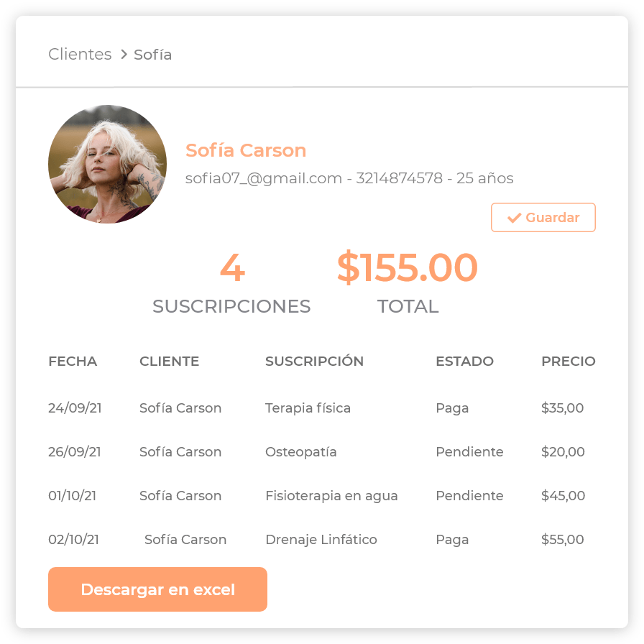Click the Descargar en excel button
This screenshot has width=644, height=644.
tap(157, 589)
